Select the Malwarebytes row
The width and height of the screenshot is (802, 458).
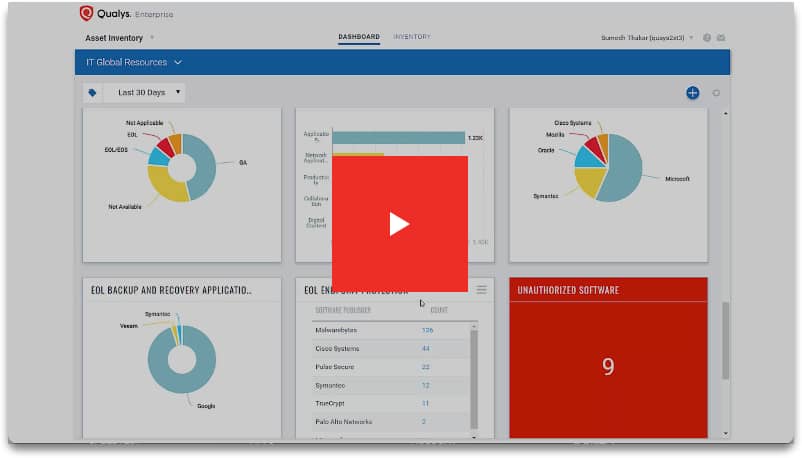click(x=390, y=330)
